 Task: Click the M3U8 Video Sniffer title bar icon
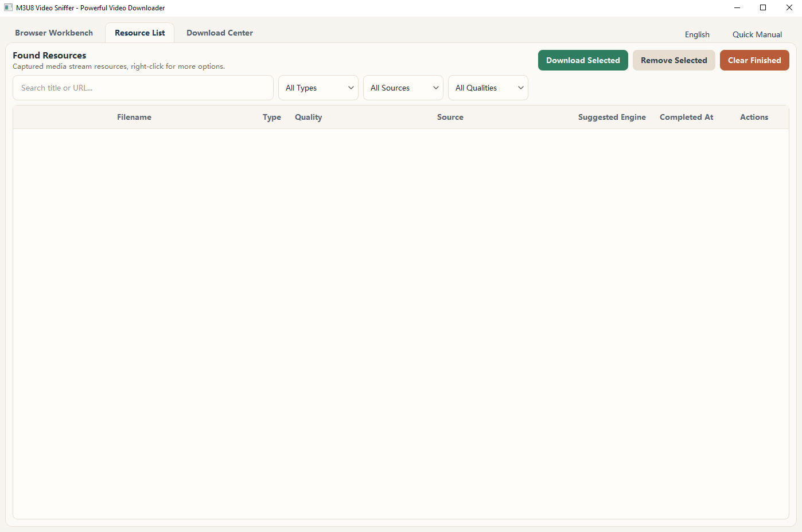tap(9, 7)
